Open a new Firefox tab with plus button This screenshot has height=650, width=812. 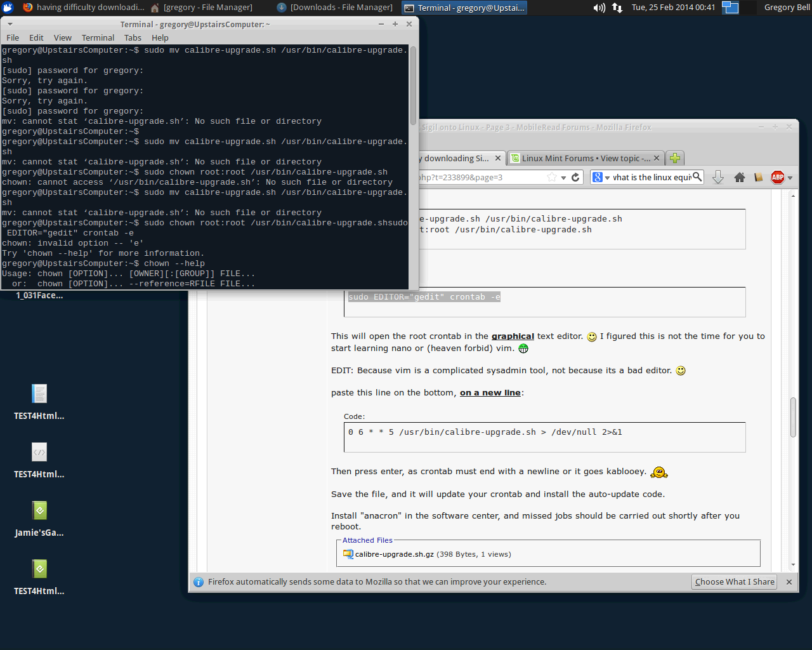675,159
